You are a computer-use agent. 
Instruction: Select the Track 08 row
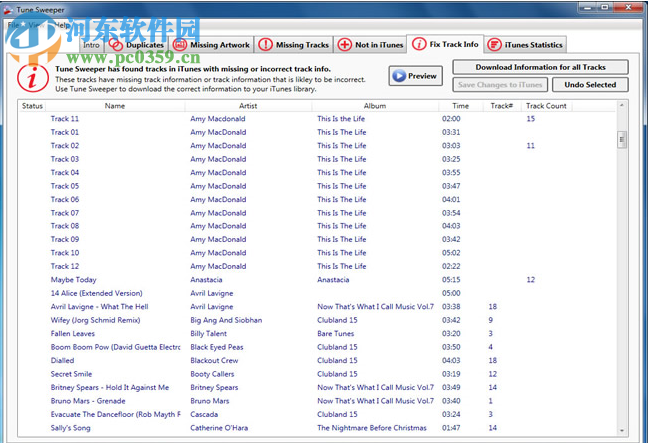[316, 226]
